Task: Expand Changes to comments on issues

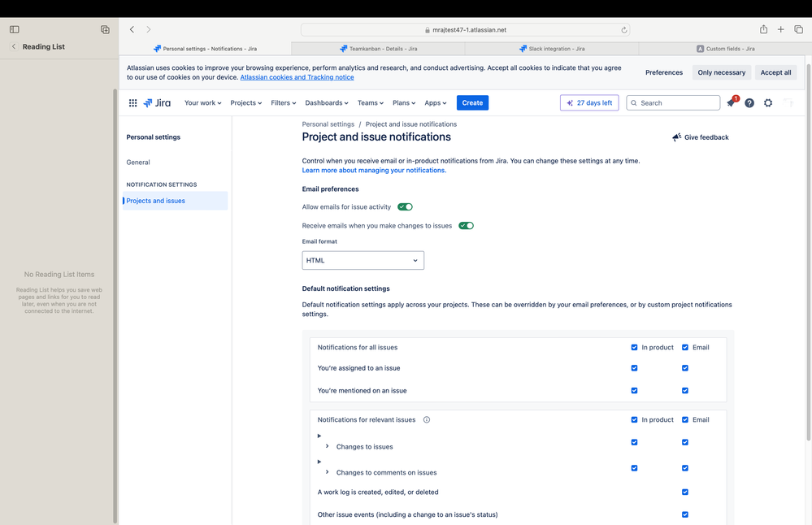Action: pos(328,472)
